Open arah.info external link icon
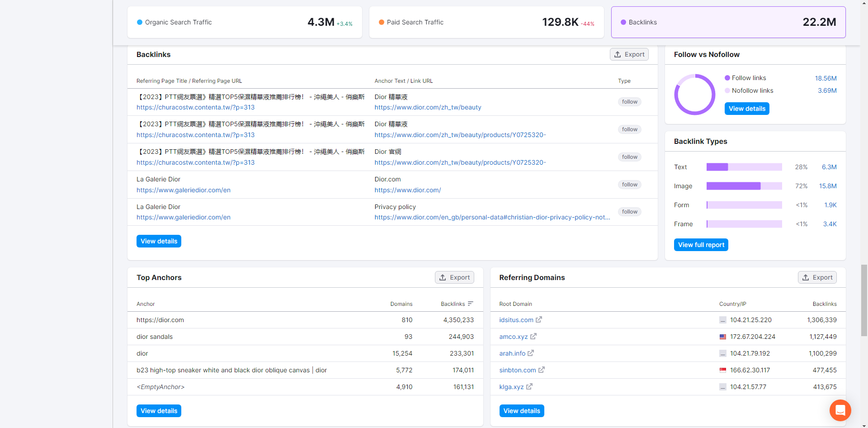This screenshot has height=428, width=868. point(531,353)
